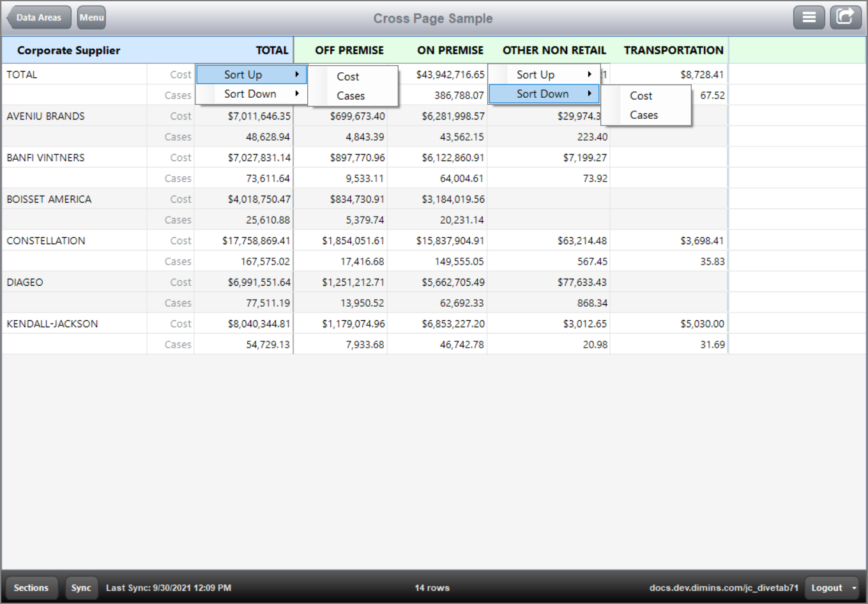Click the Corporate Supplier column header

[x=68, y=50]
